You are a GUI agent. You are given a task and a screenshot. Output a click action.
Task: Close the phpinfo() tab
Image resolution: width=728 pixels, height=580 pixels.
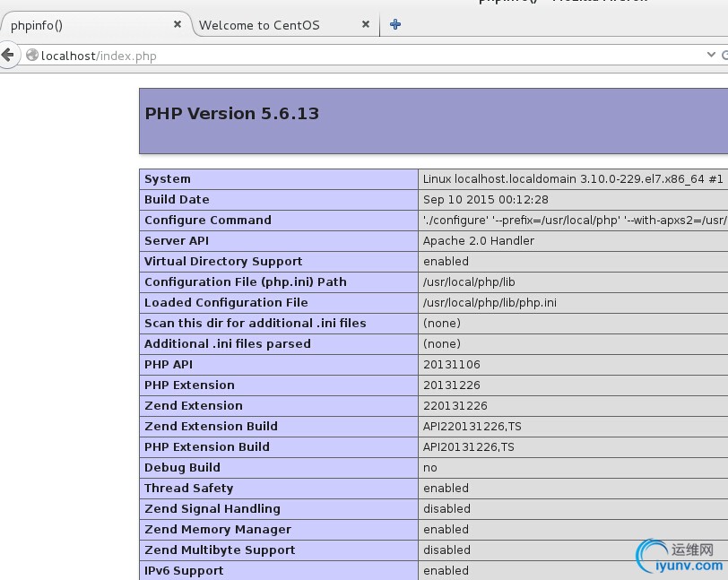(x=178, y=24)
